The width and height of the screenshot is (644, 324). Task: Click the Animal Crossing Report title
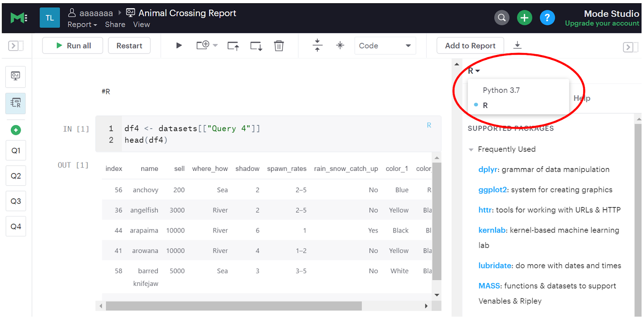pyautogui.click(x=187, y=13)
